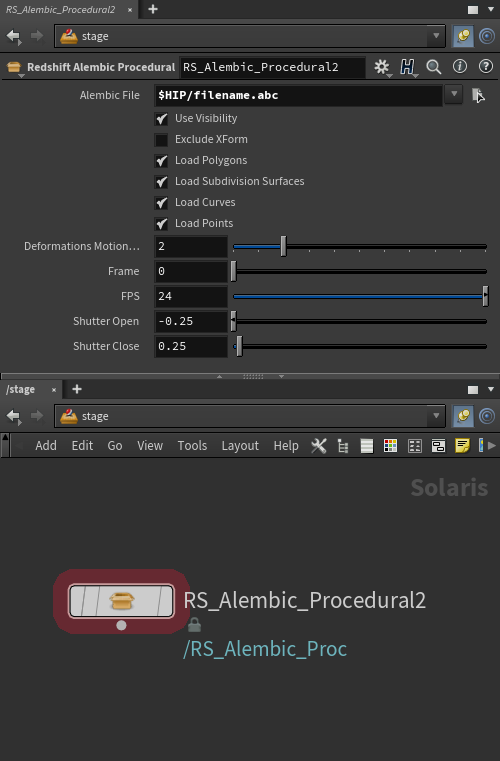Show the network color palette icon

(390, 446)
